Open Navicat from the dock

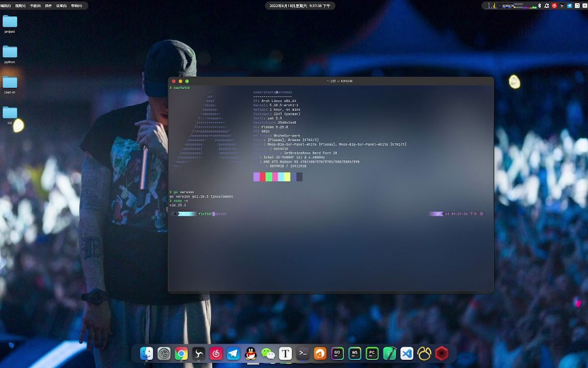pyautogui.click(x=424, y=353)
